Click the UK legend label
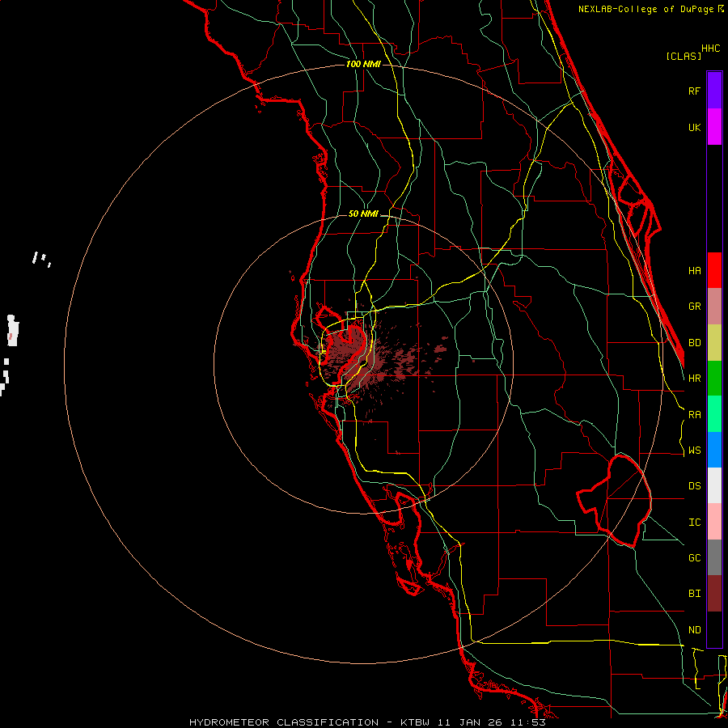The width and height of the screenshot is (728, 728). pyautogui.click(x=694, y=127)
